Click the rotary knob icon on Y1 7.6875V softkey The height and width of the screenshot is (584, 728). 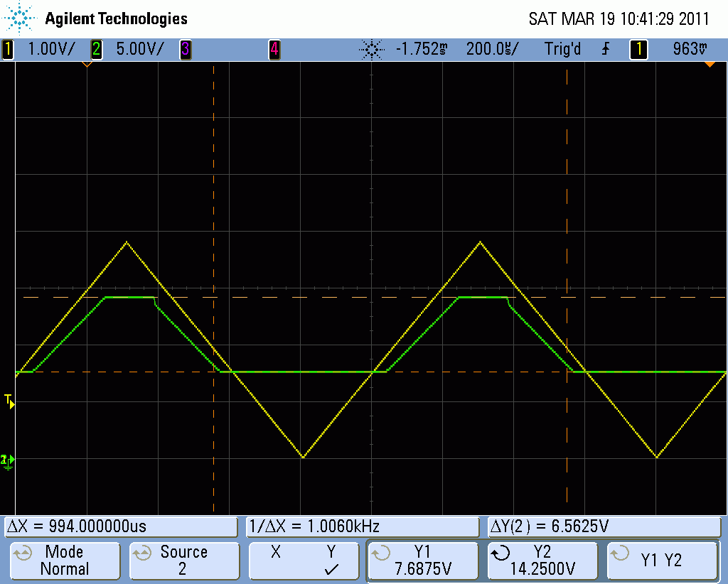click(x=381, y=553)
